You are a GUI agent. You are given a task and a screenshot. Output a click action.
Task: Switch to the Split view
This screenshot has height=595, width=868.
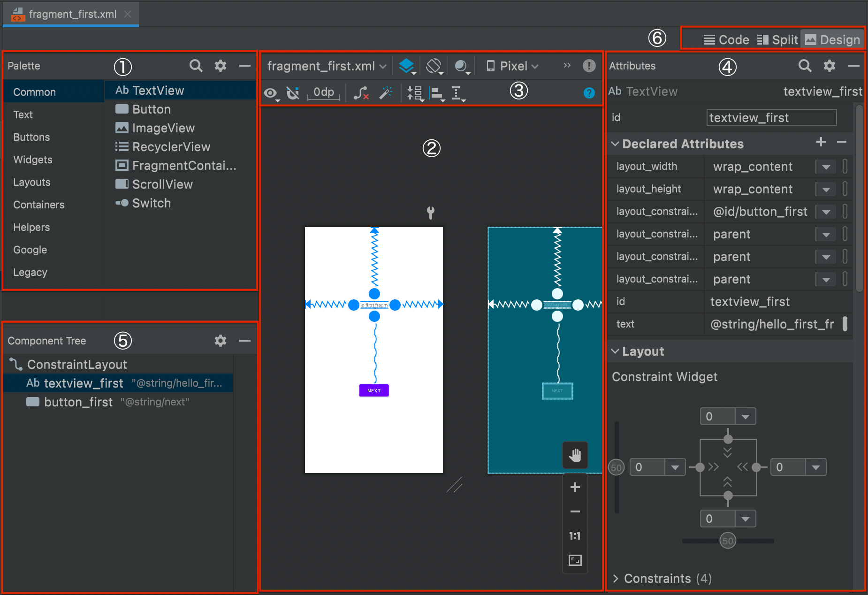pyautogui.click(x=777, y=40)
